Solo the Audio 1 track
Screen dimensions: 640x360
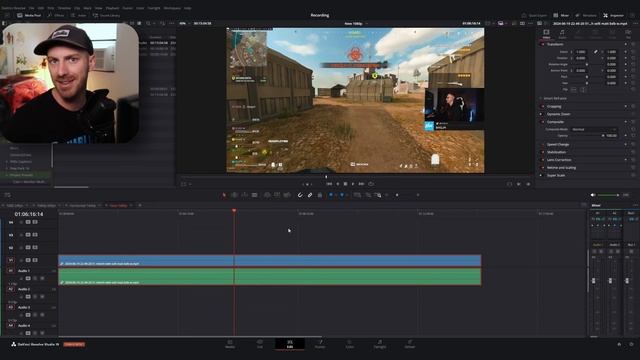tap(35, 278)
